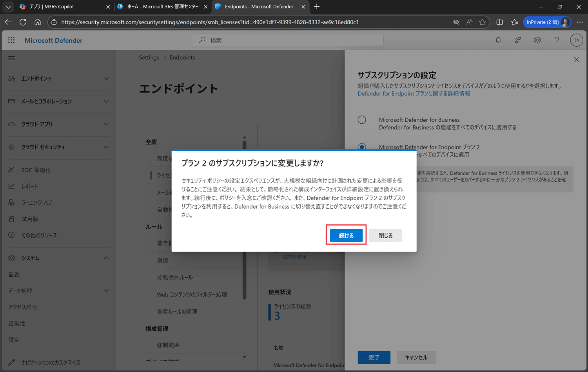Open the TY account avatar
This screenshot has width=588, height=372.
576,40
